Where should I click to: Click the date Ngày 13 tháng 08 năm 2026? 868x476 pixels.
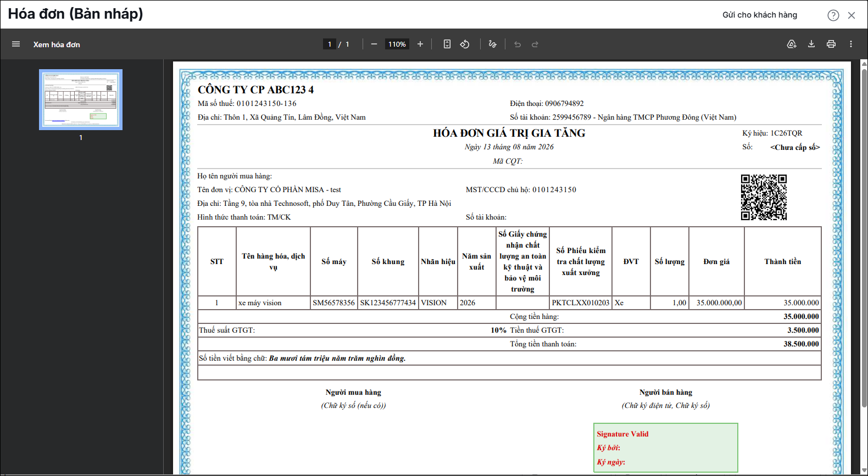(x=509, y=147)
